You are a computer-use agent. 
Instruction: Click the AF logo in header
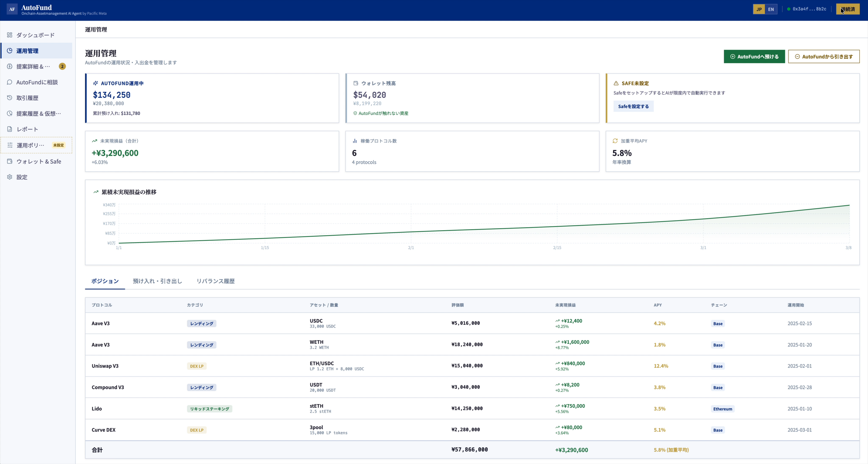tap(12, 9)
